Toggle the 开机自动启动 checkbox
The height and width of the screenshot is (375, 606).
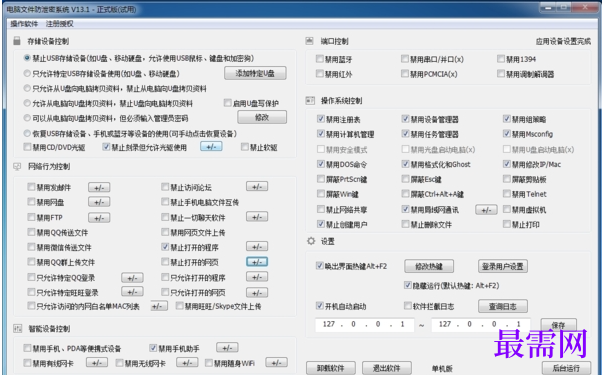[x=320, y=306]
